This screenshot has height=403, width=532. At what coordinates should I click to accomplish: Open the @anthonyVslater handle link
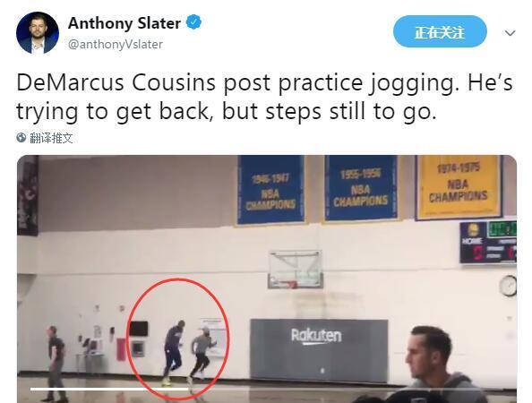(x=116, y=45)
